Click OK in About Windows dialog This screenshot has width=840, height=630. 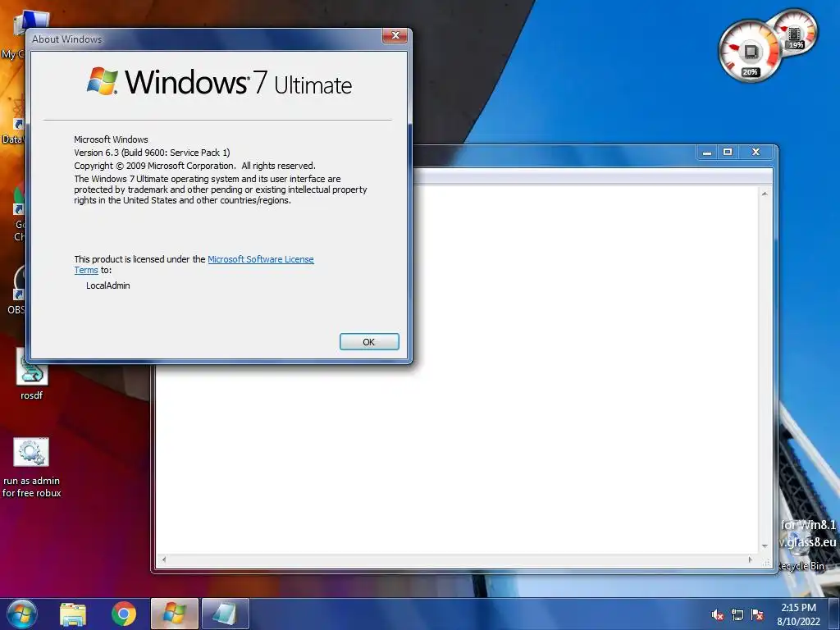pyautogui.click(x=369, y=342)
